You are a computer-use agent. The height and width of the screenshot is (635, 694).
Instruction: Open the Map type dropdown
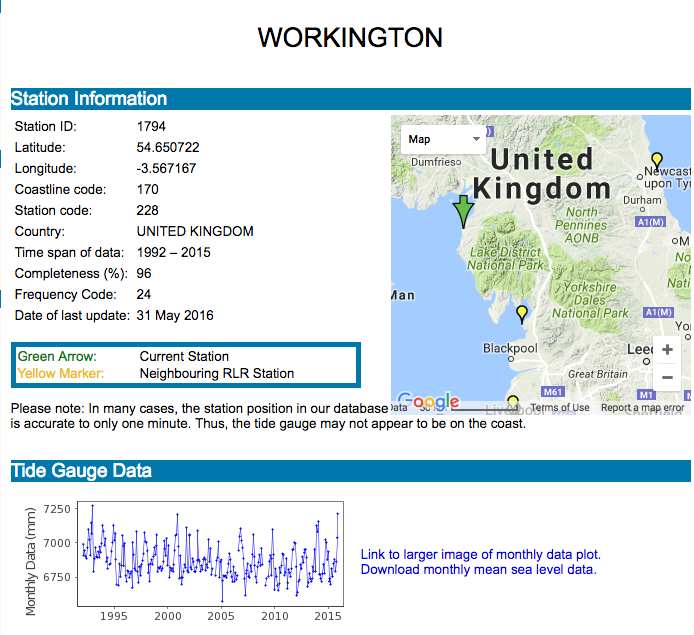443,139
